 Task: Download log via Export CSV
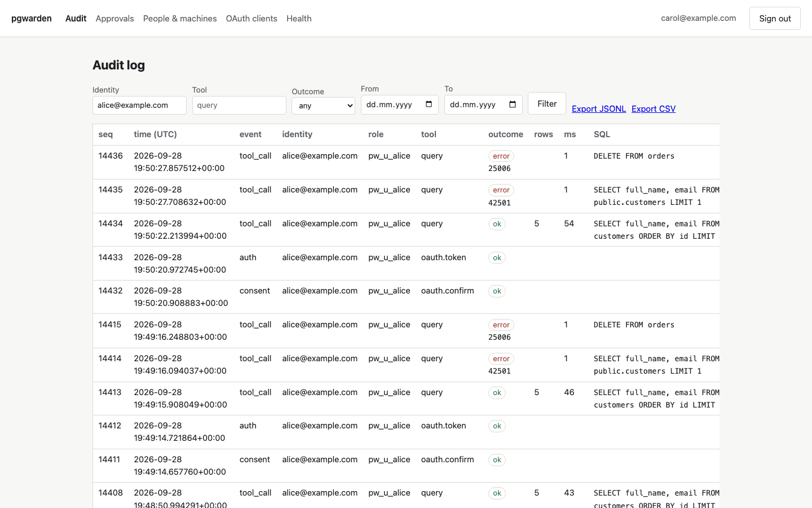click(x=654, y=108)
